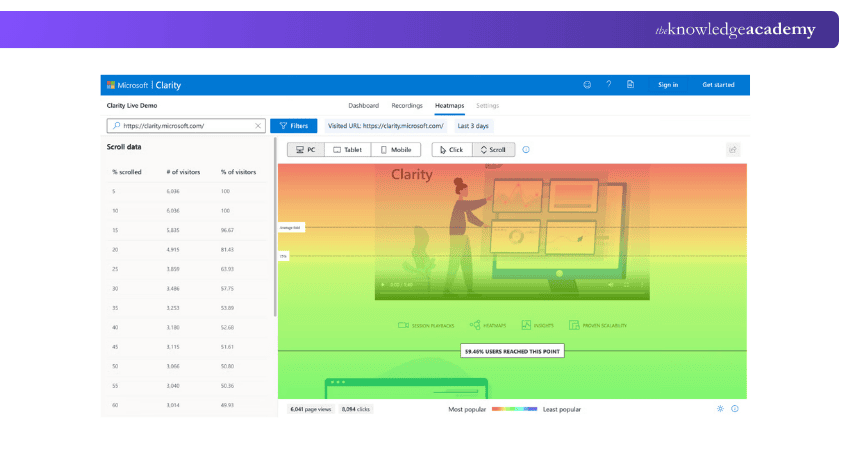The width and height of the screenshot is (850, 450).
Task: Click the 6,041 page views badge
Action: (311, 409)
